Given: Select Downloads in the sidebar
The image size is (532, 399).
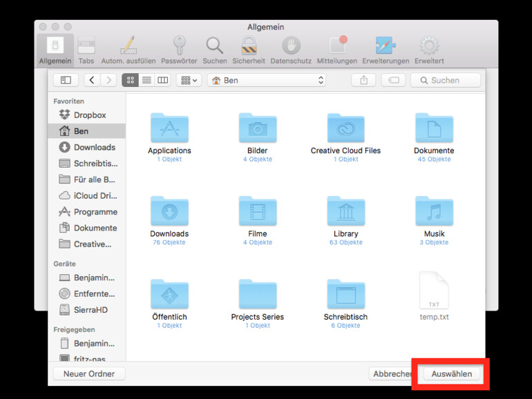Looking at the screenshot, I should [87, 147].
